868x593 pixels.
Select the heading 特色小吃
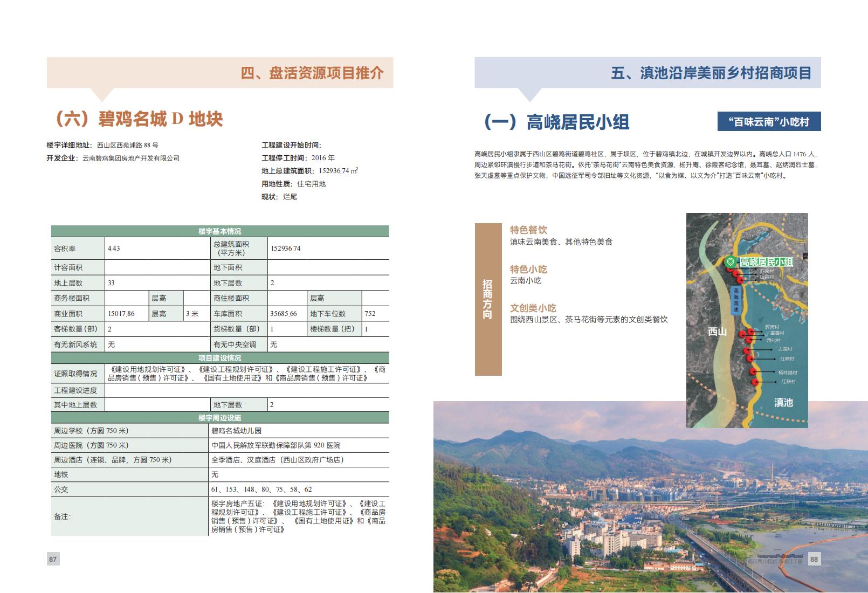[x=529, y=269]
